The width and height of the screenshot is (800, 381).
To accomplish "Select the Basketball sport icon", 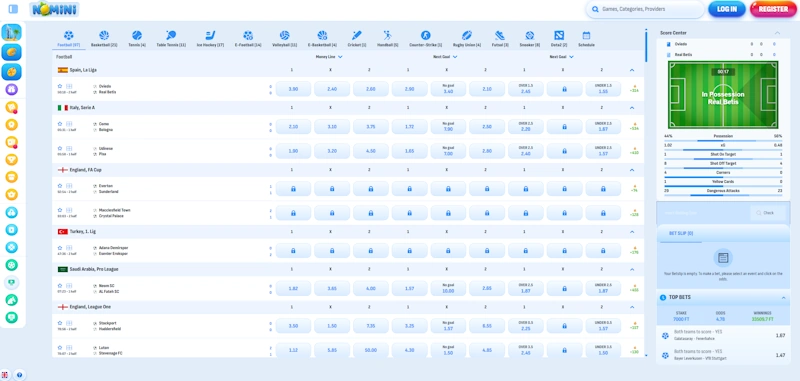I will [104, 35].
